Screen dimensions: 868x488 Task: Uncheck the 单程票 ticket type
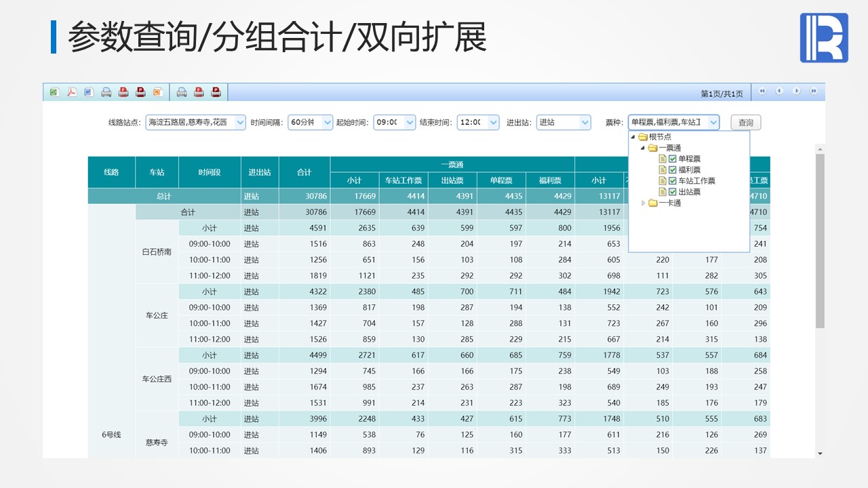673,159
